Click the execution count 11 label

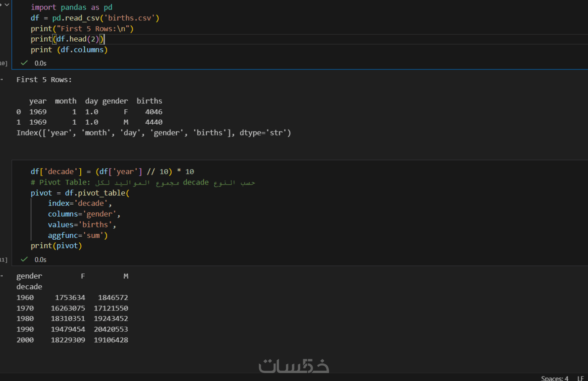pos(4,260)
